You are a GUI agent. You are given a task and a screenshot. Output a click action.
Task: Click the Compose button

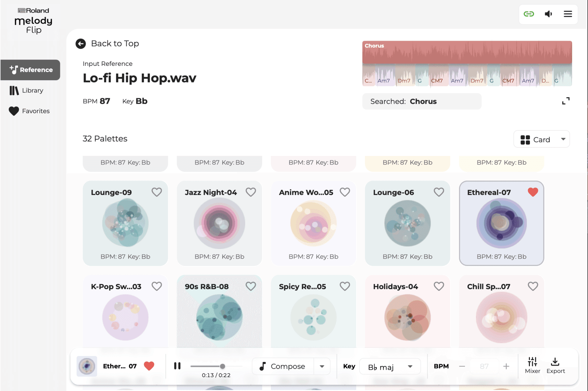(283, 366)
